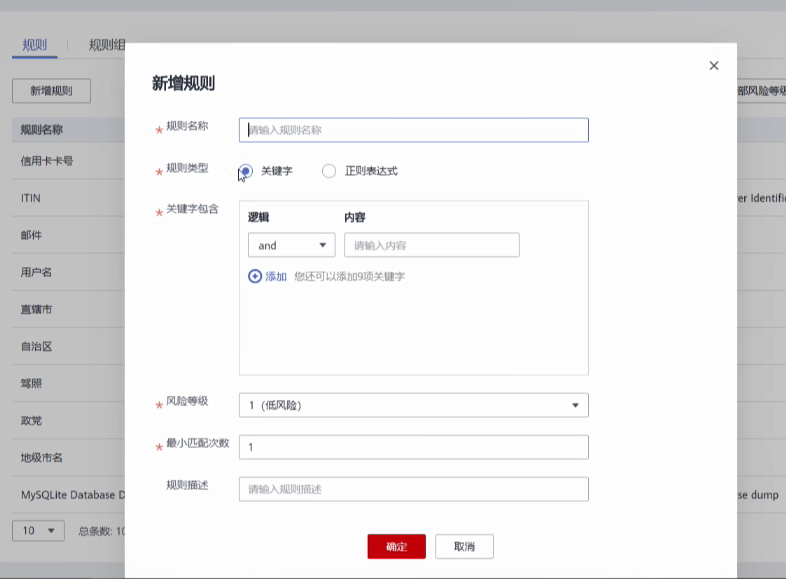Open the 'and' logic dropdown
This screenshot has width=786, height=579.
(292, 245)
